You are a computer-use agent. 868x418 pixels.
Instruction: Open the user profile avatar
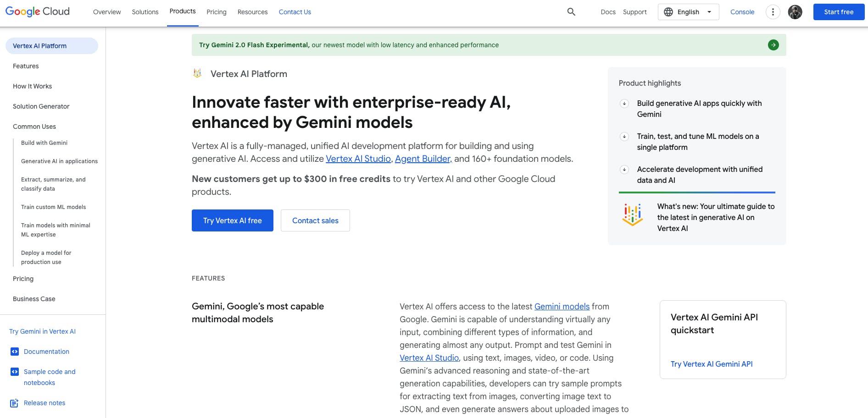click(795, 12)
